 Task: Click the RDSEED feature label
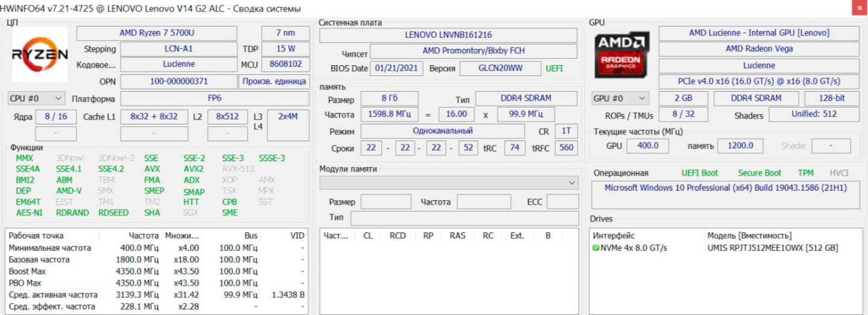(113, 212)
